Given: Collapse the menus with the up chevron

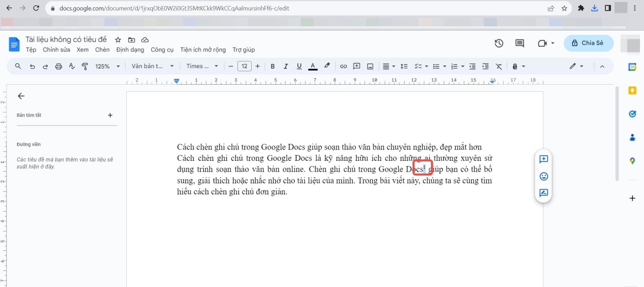Looking at the screenshot, I should 602,67.
